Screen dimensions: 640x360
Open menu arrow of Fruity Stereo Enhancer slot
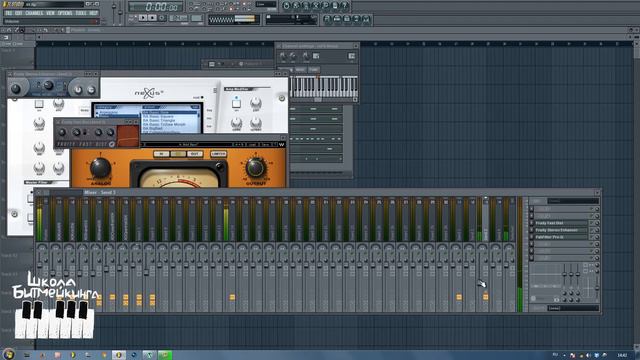(x=591, y=230)
